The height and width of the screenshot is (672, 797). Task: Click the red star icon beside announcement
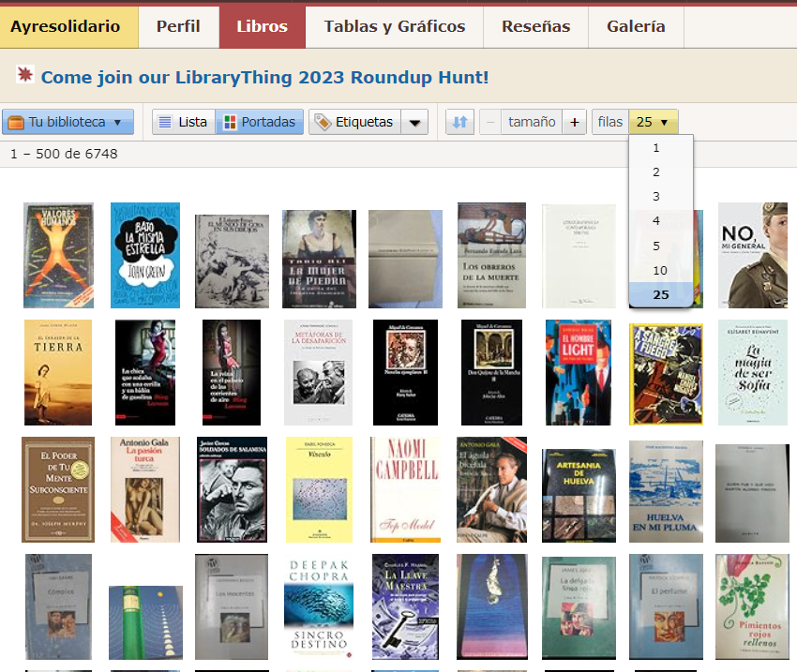[x=24, y=75]
